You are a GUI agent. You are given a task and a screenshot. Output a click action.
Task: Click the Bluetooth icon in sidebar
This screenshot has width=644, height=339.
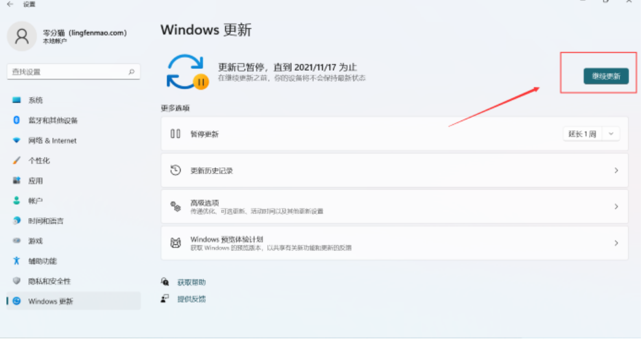coord(17,120)
